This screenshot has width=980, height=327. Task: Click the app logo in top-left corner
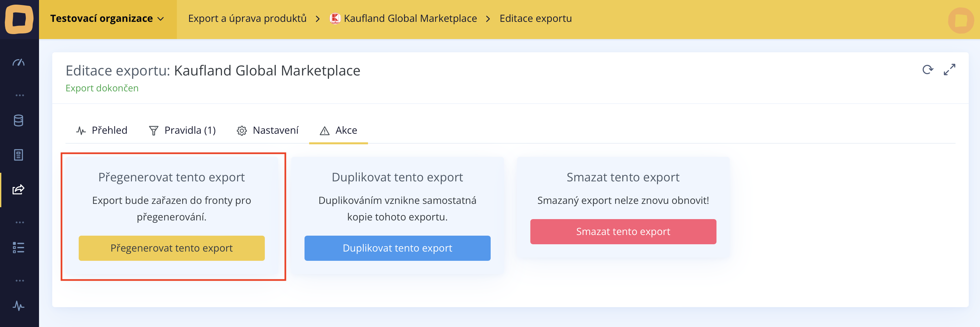click(x=19, y=19)
